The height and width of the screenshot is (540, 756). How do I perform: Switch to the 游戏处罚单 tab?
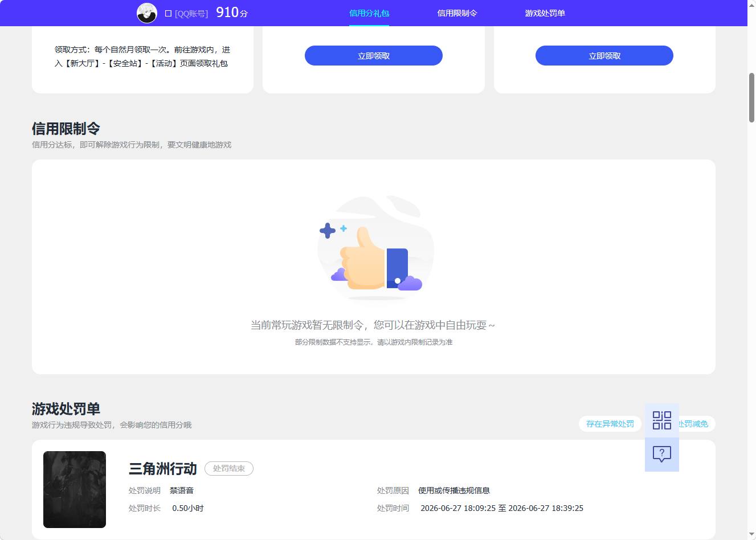tap(545, 13)
